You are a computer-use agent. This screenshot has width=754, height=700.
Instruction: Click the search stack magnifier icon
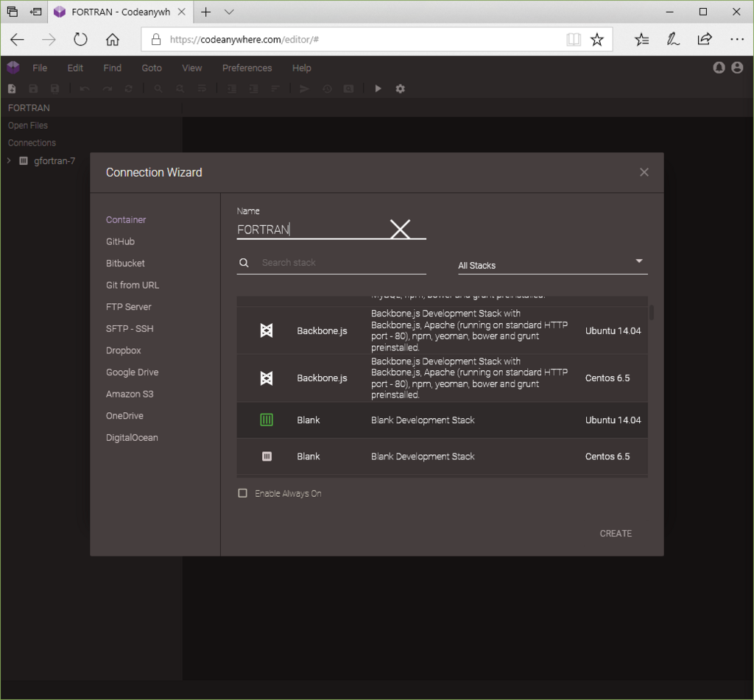[244, 263]
